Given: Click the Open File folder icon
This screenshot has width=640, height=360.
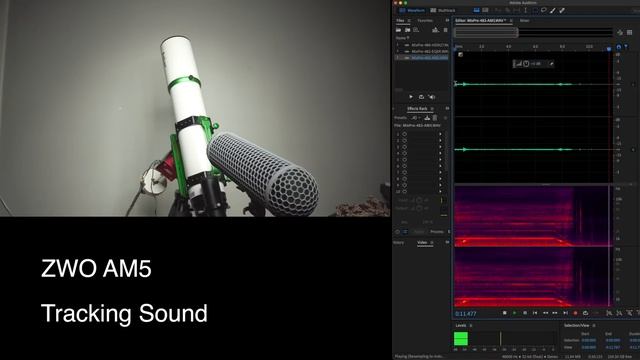Looking at the screenshot, I should pyautogui.click(x=398, y=30).
